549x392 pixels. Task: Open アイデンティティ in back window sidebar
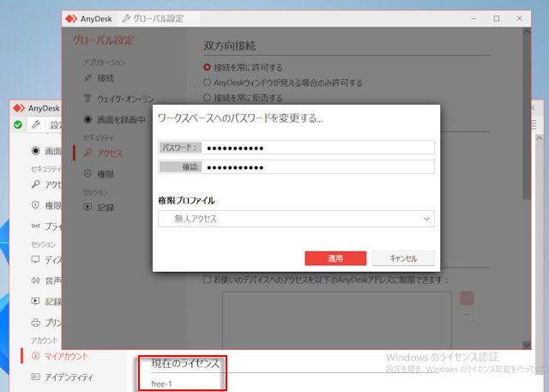[69, 377]
